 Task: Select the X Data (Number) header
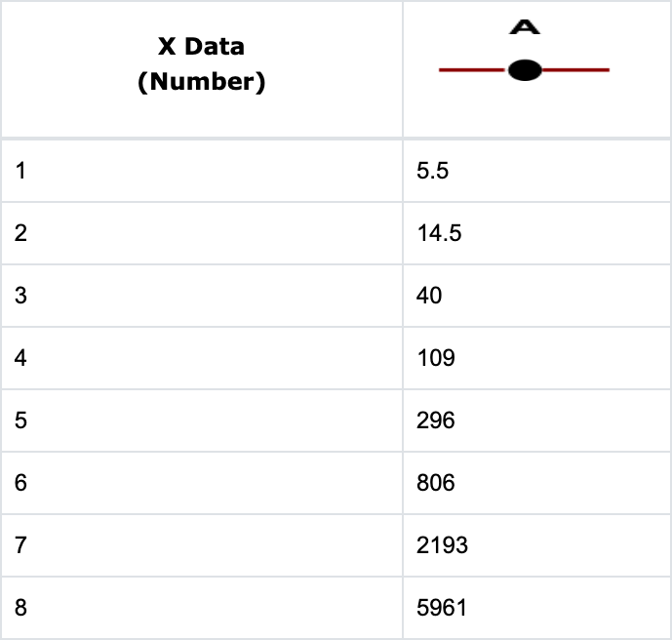(x=201, y=63)
